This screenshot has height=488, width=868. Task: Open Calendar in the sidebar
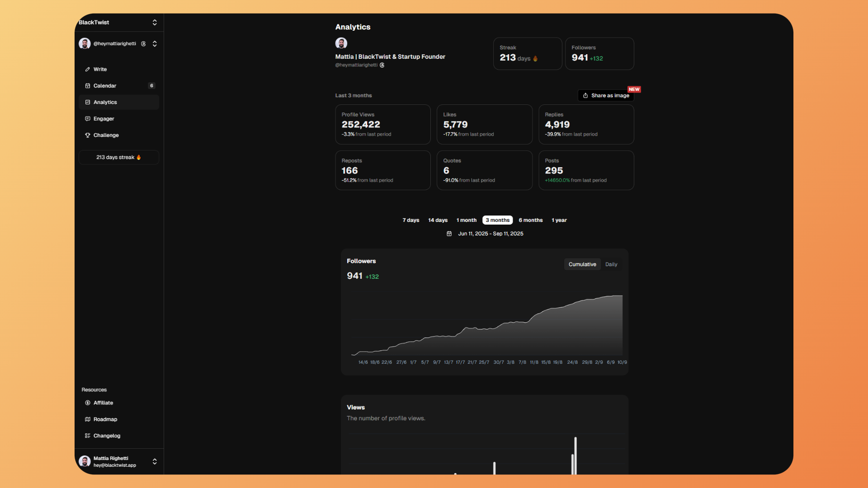click(119, 86)
